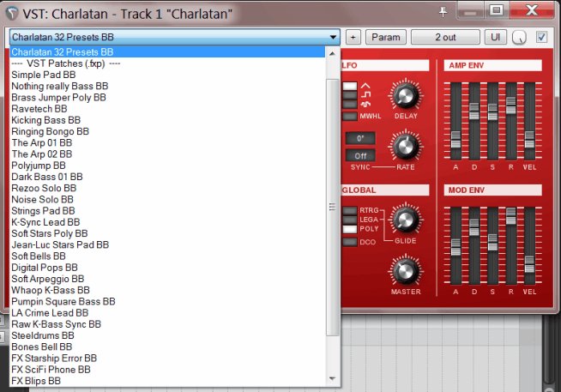Click the MOD ENV Release slider
The image size is (561, 392).
pos(511,215)
